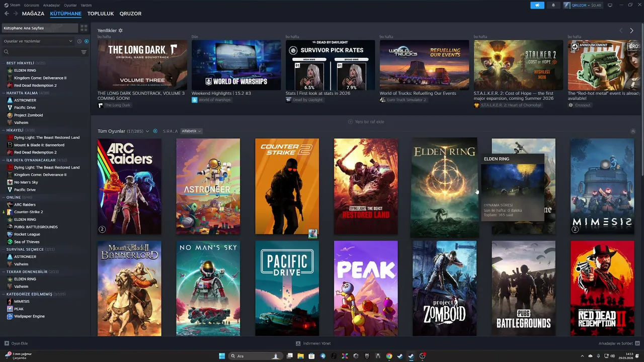Open the ARC Raiders game cover

[129, 186]
